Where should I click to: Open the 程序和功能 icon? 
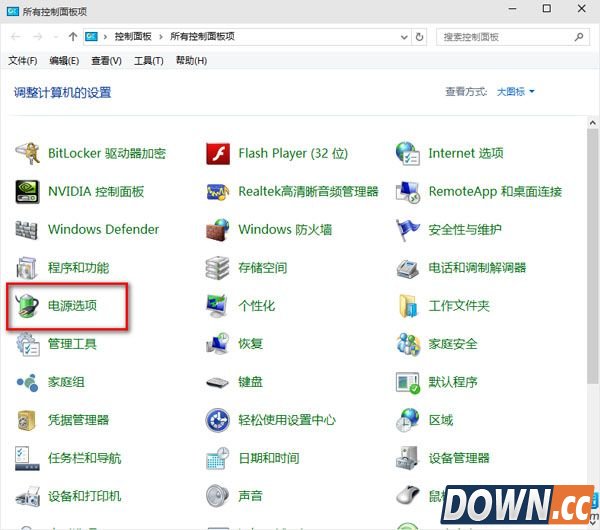tap(26, 267)
